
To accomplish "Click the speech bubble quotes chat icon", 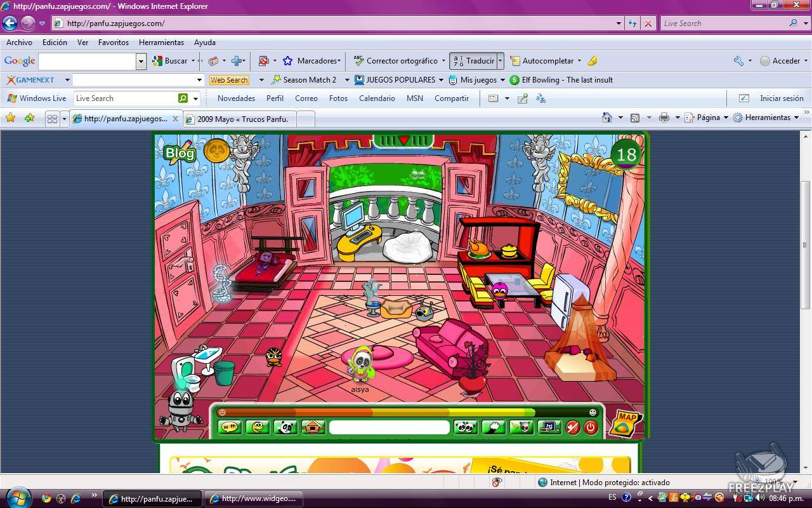I will (229, 427).
